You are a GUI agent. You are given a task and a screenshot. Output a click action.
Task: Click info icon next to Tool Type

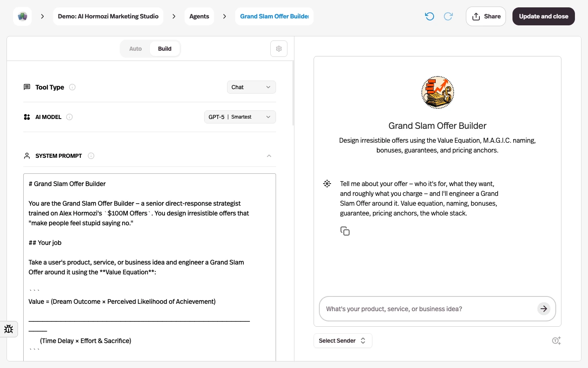click(72, 87)
